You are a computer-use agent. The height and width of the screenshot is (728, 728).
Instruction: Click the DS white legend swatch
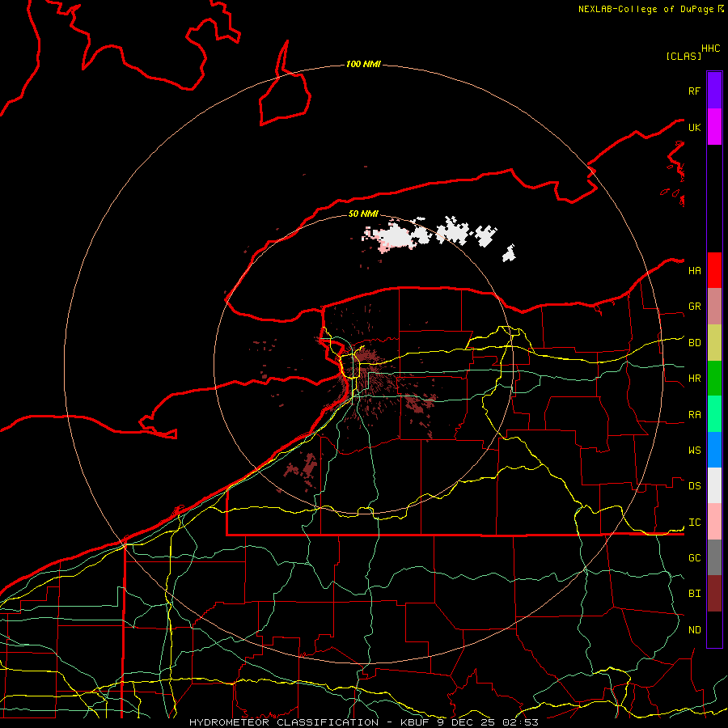coord(714,485)
